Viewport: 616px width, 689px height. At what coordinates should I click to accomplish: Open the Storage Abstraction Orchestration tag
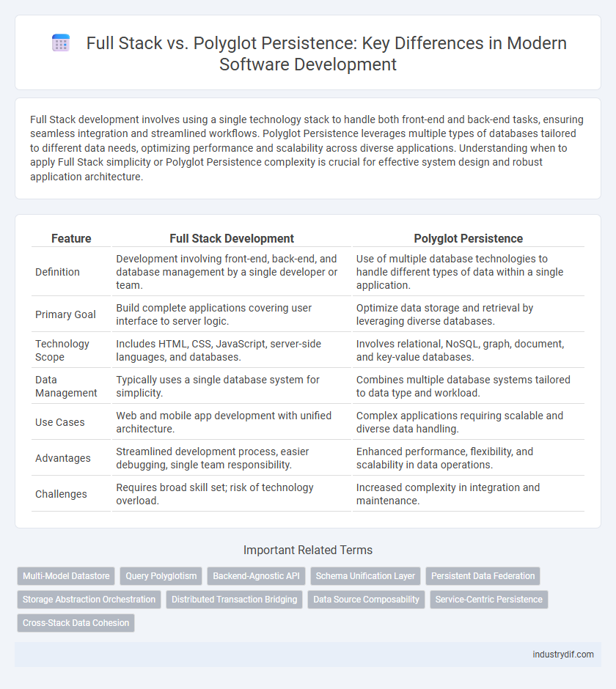pos(89,600)
